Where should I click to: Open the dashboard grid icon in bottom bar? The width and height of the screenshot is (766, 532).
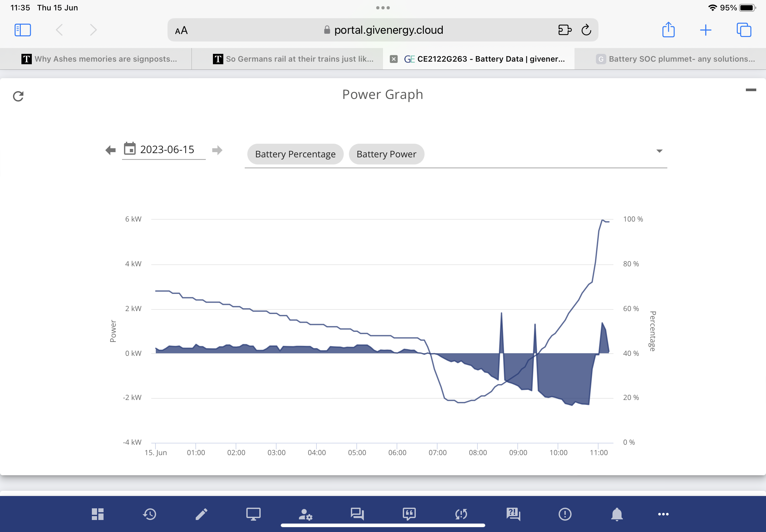coord(98,514)
